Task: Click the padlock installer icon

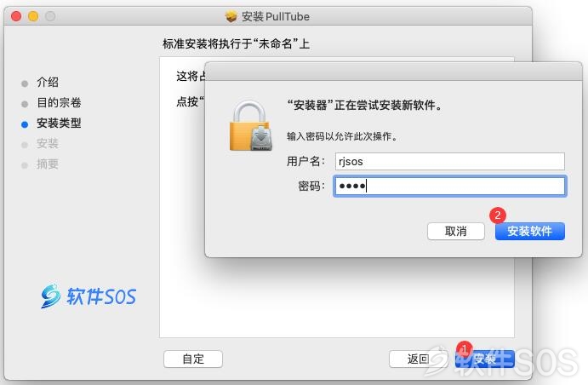Action: coord(250,126)
